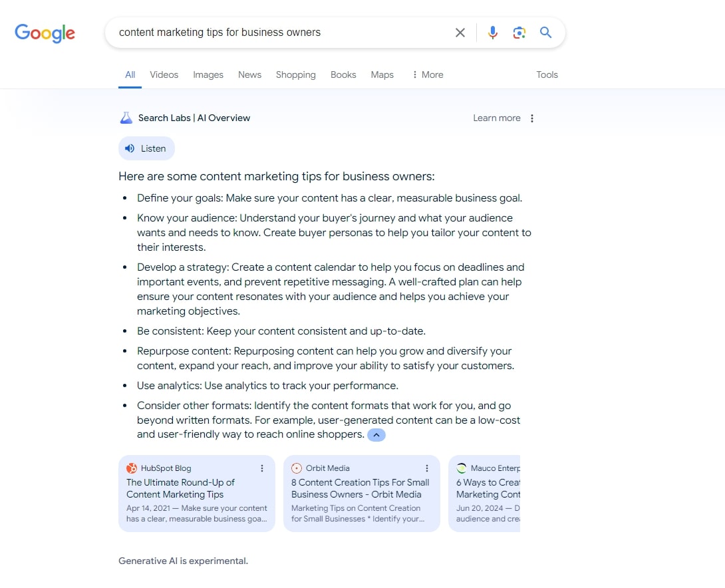This screenshot has height=588, width=725.
Task: Start voice search with microphone icon
Action: coord(492,33)
